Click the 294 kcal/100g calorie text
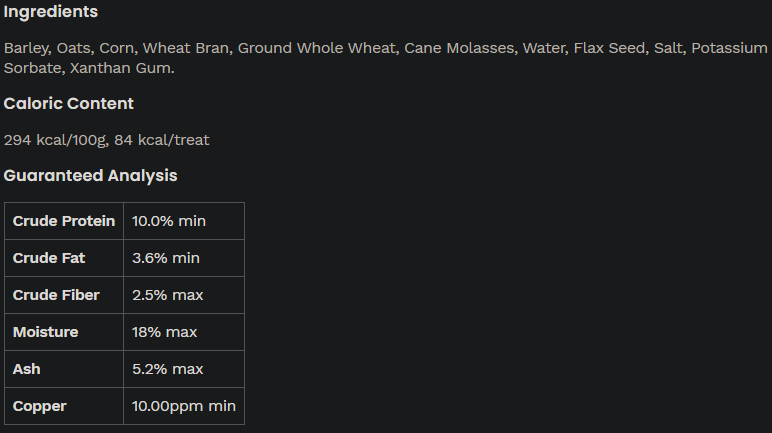Screen dimensions: 772x433 [55, 140]
